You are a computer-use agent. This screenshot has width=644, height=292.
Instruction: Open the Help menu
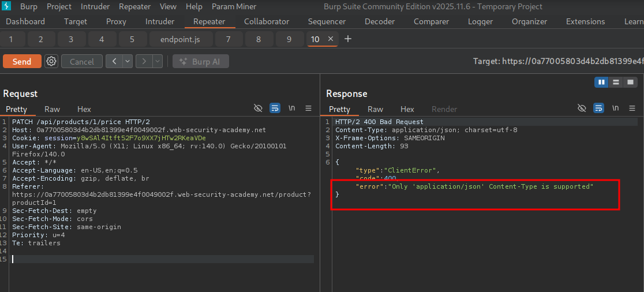tap(194, 6)
